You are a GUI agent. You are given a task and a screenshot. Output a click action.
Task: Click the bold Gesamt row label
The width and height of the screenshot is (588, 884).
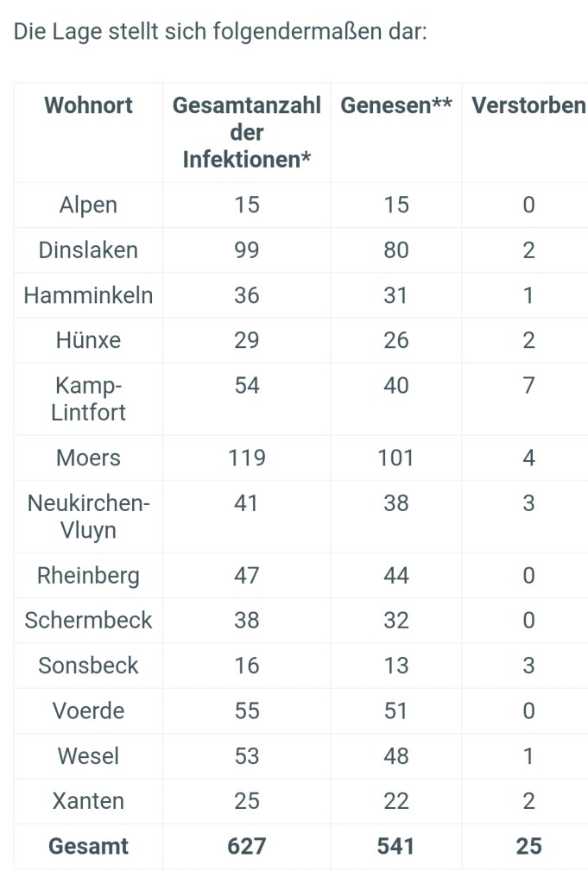(x=88, y=846)
